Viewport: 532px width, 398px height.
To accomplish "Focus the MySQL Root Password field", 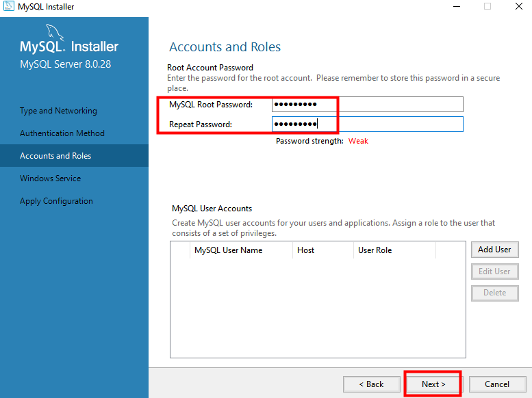I will click(368, 105).
